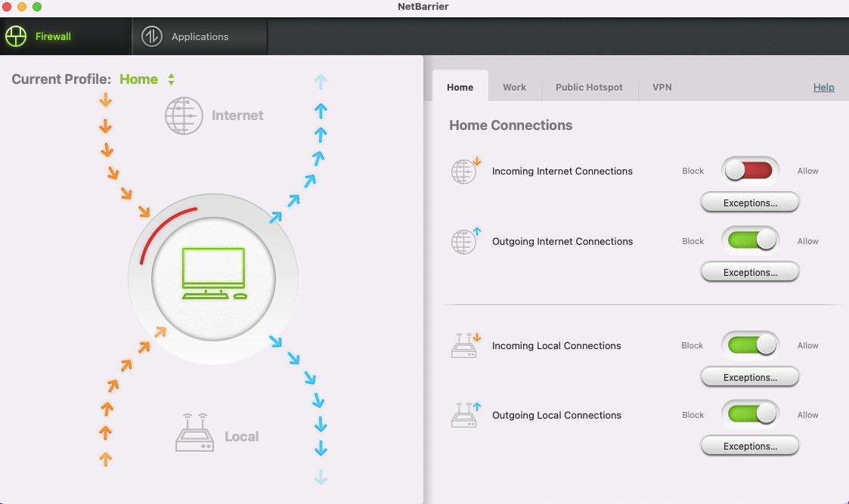Viewport: 849px width, 504px height.
Task: Click the Incoming Local Connections label
Action: click(x=556, y=345)
